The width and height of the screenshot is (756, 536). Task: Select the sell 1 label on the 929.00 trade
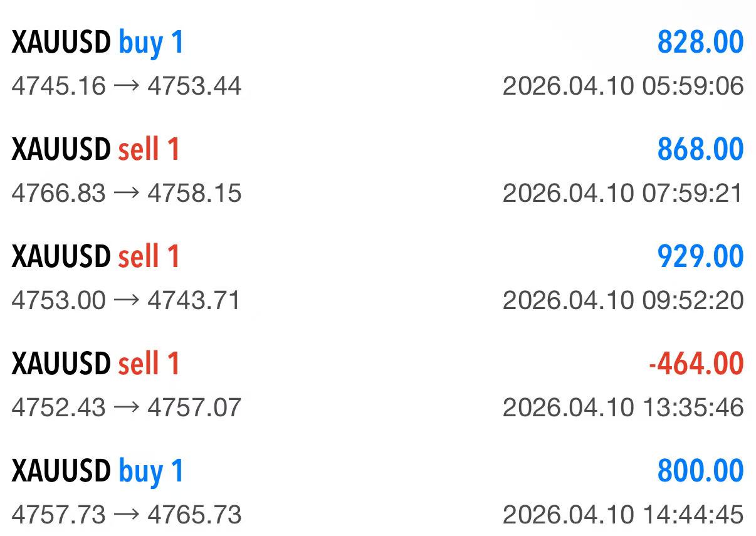(x=147, y=256)
